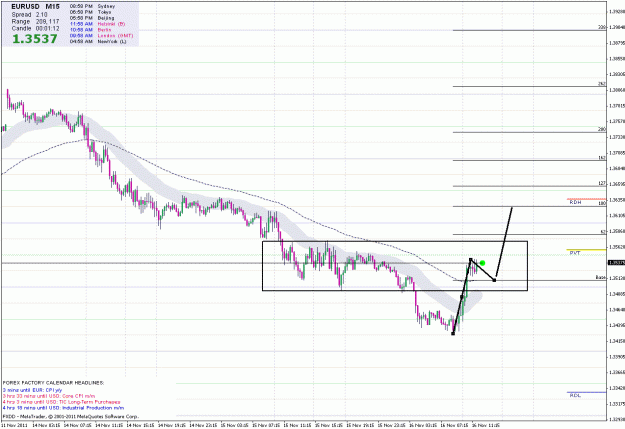Click the Forex Factory Calendar Headlines title
The width and height of the screenshot is (625, 429).
point(53,383)
